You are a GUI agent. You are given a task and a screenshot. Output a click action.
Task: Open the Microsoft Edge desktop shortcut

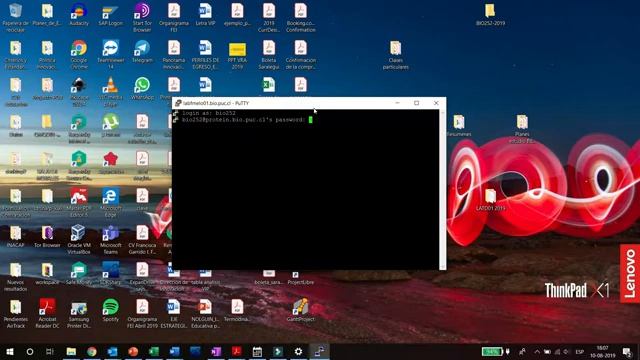[110, 202]
